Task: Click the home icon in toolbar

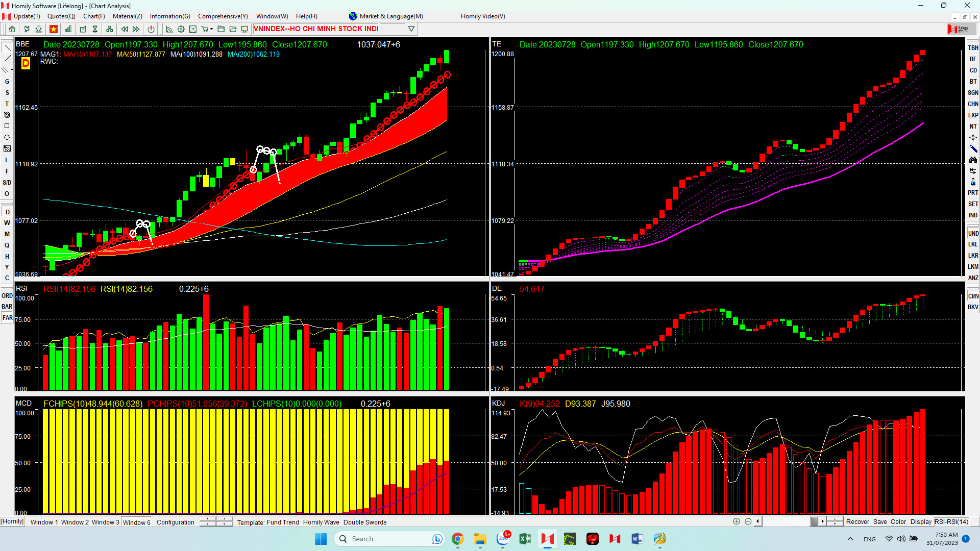Action: click(12, 29)
